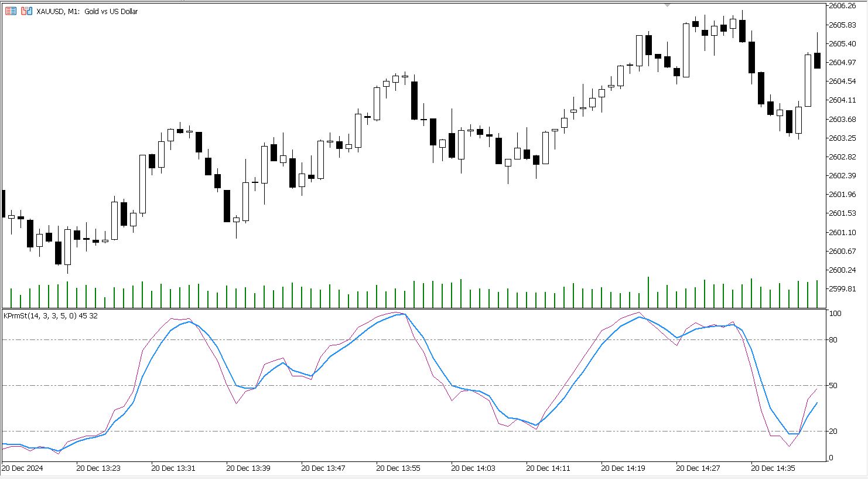Click the 20 Dec 13:55 time label

[x=398, y=468]
